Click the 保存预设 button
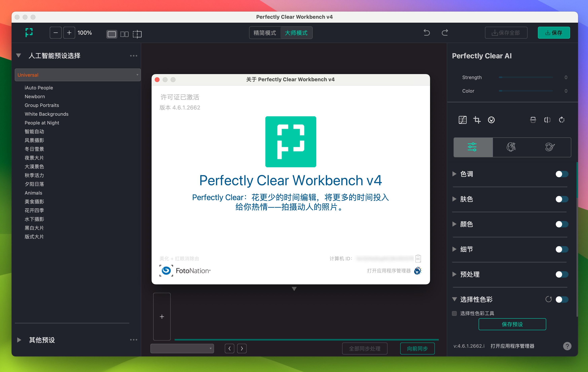Image resolution: width=588 pixels, height=372 pixels. (512, 324)
